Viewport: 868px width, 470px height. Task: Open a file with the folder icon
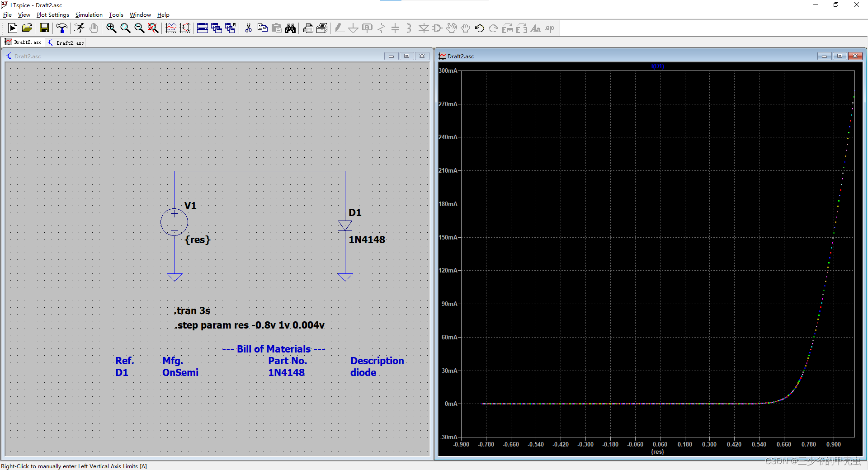27,28
